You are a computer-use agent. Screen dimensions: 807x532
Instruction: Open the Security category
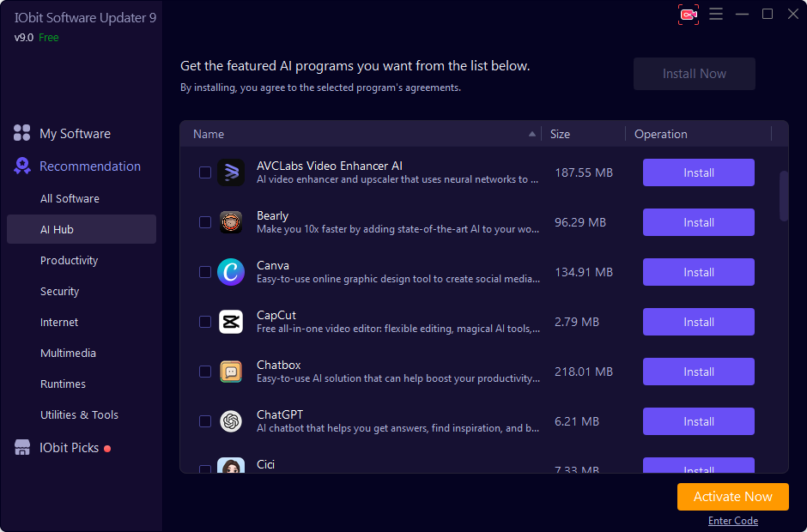pos(60,291)
